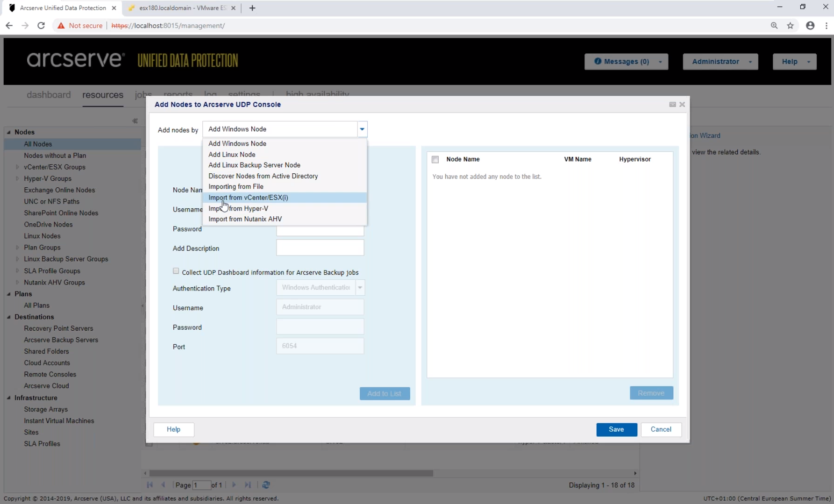Open the Help dropdown in the header
Viewport: 834px width, 504px height.
coord(794,62)
